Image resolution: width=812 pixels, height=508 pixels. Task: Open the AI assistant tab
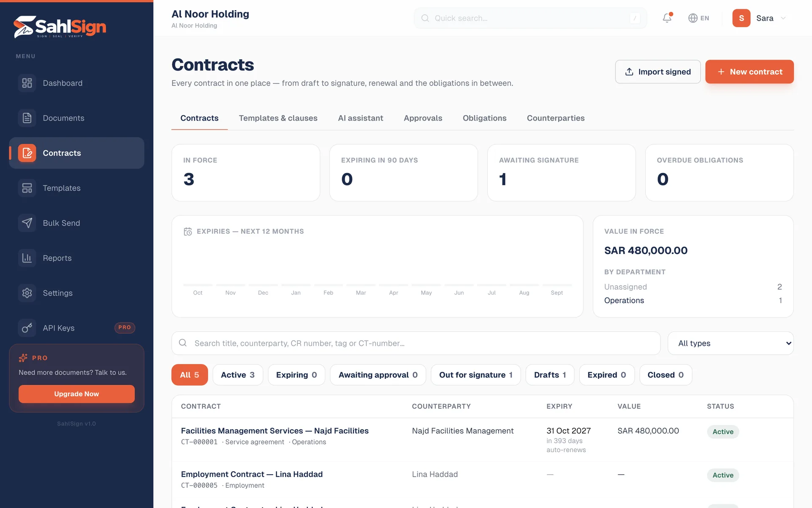point(360,118)
